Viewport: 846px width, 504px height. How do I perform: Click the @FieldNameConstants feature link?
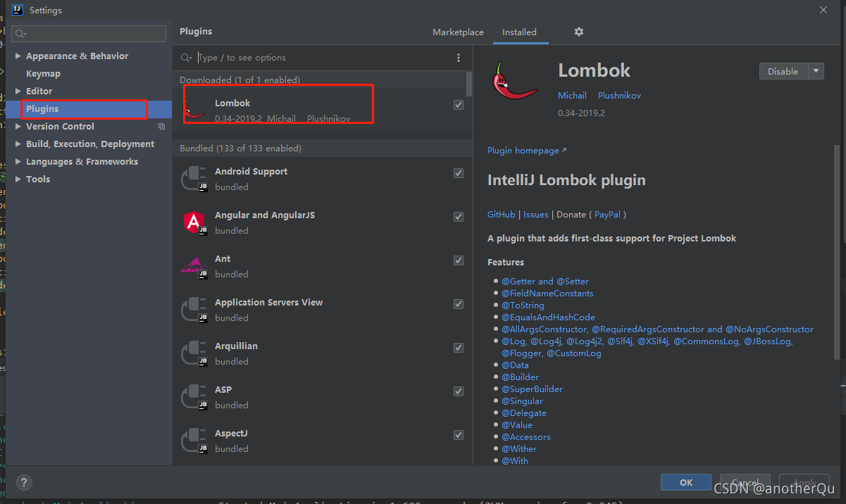point(547,294)
